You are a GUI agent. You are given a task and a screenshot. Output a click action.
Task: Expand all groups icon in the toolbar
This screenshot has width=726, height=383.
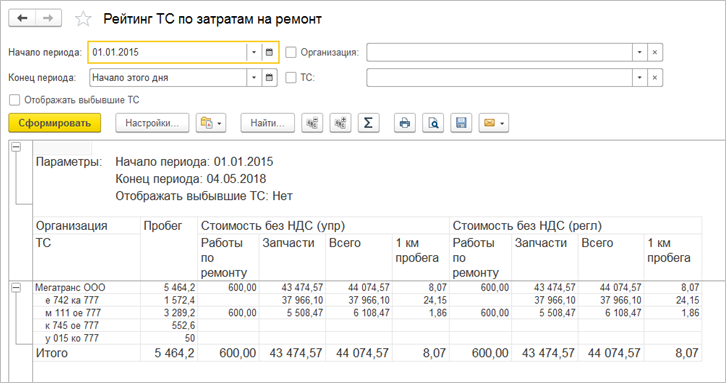click(340, 123)
